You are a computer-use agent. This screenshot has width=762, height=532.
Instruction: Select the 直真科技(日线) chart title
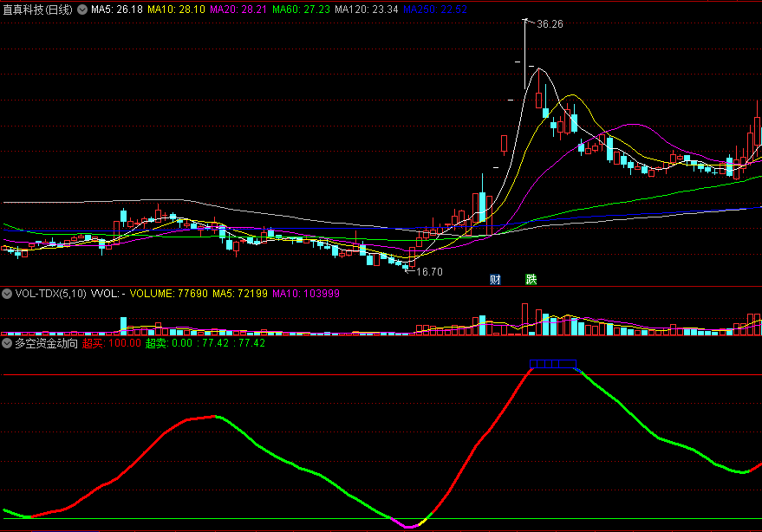point(37,10)
